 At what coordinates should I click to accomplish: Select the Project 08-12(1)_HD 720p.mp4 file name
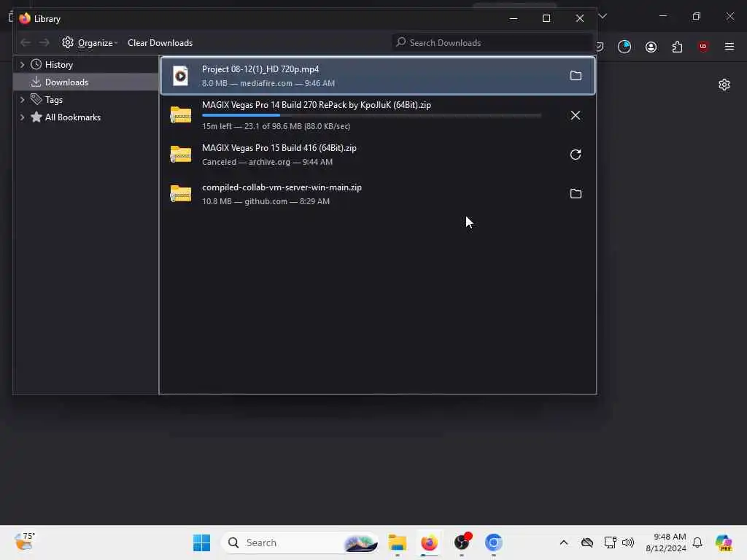click(x=260, y=69)
